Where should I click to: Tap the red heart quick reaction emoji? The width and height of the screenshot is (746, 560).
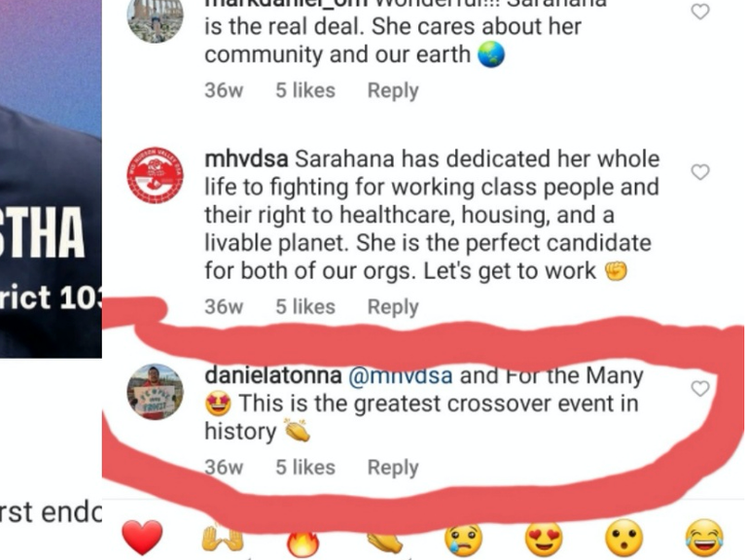point(142,538)
